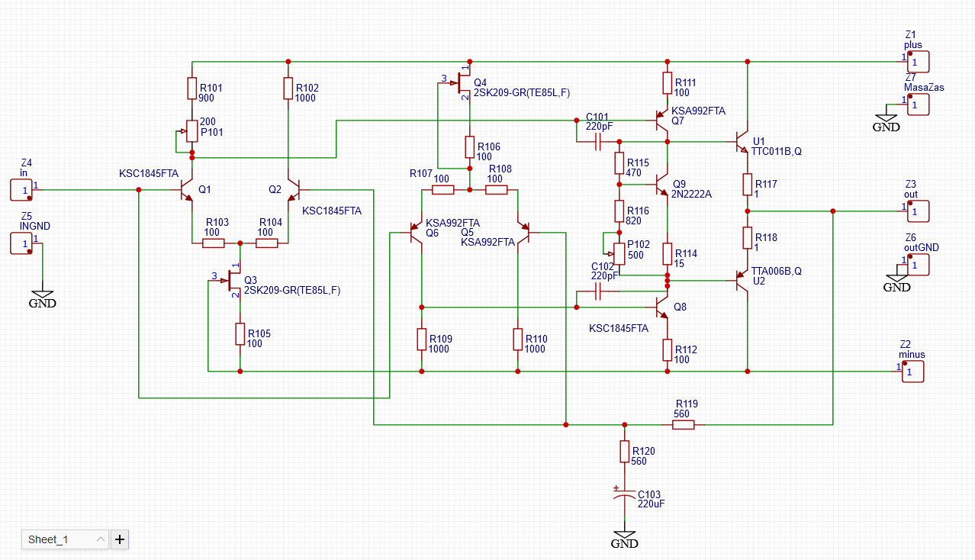Select the Q1 transistor symbol
This screenshot has height=560, width=975.
click(x=187, y=189)
